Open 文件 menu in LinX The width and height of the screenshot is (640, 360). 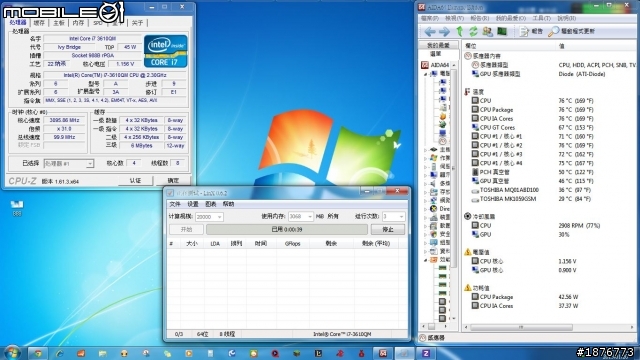coord(175,204)
